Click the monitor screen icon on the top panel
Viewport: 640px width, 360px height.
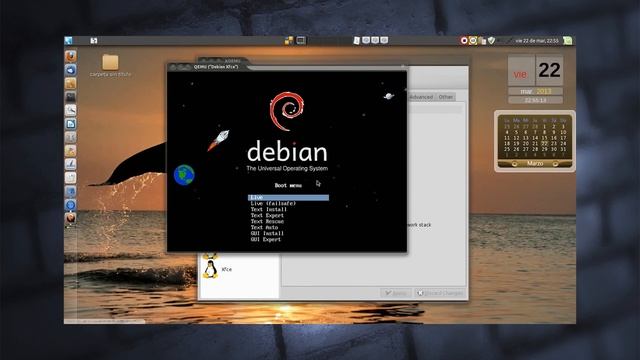301,40
